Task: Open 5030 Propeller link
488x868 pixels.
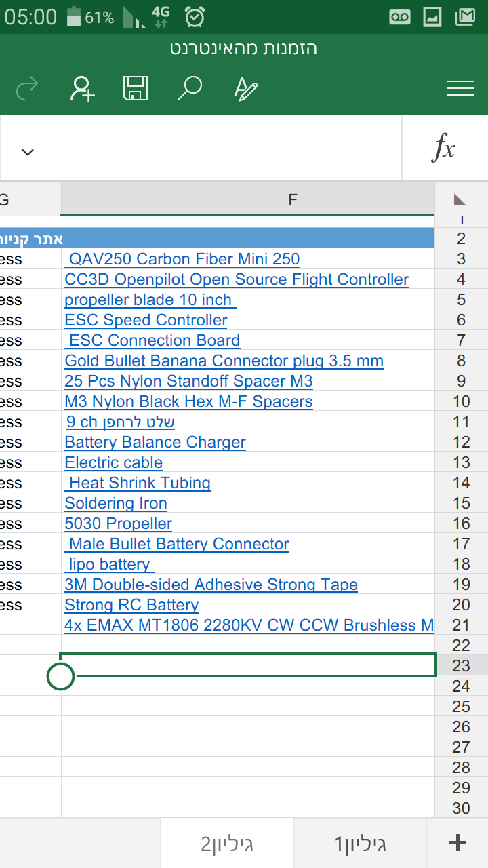Action: (119, 524)
